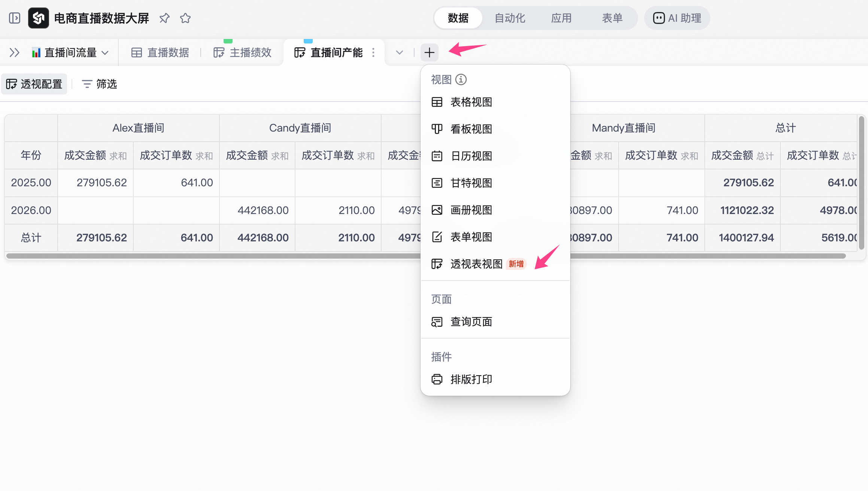Open the 透视配置 pivot settings
Image resolution: width=868 pixels, height=491 pixels.
tap(34, 84)
